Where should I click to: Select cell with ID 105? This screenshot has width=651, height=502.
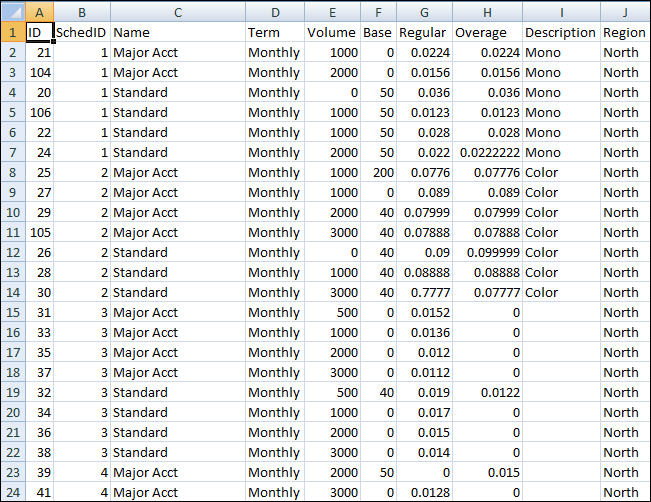pyautogui.click(x=39, y=232)
